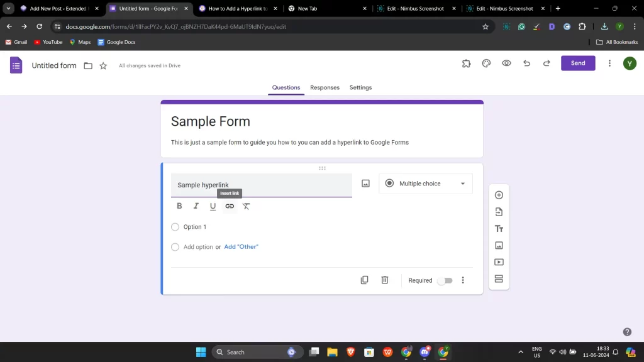This screenshot has height=362, width=644.
Task: Delete the question with the trash icon
Action: [x=384, y=280]
